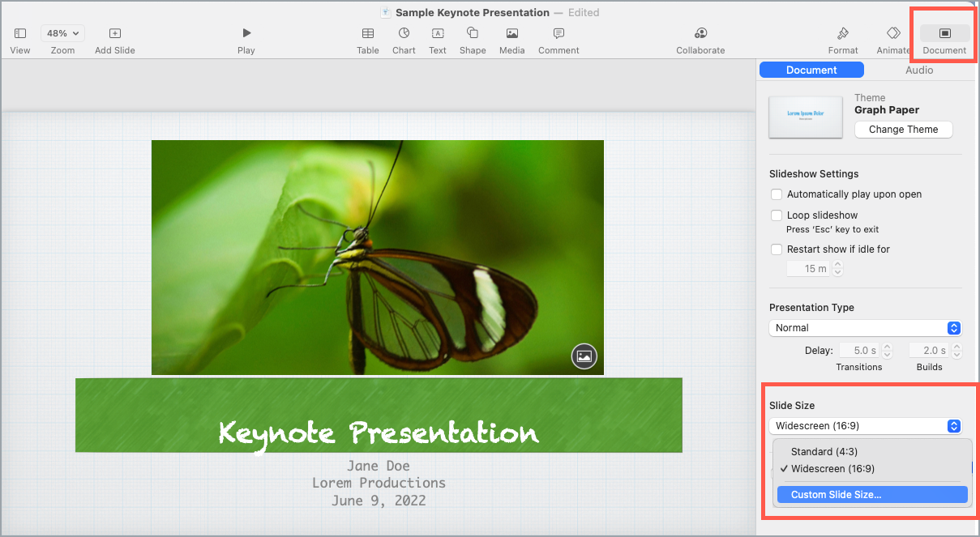Switch to the Document tab
The width and height of the screenshot is (980, 537).
[811, 70]
